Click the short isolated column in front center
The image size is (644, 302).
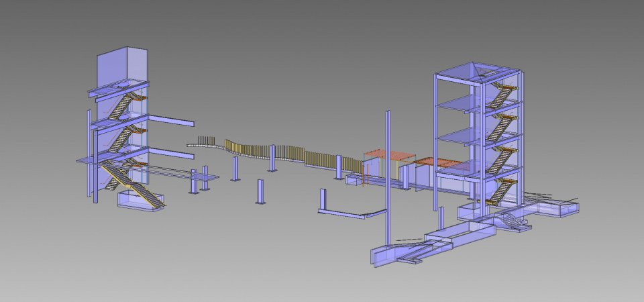(259, 191)
